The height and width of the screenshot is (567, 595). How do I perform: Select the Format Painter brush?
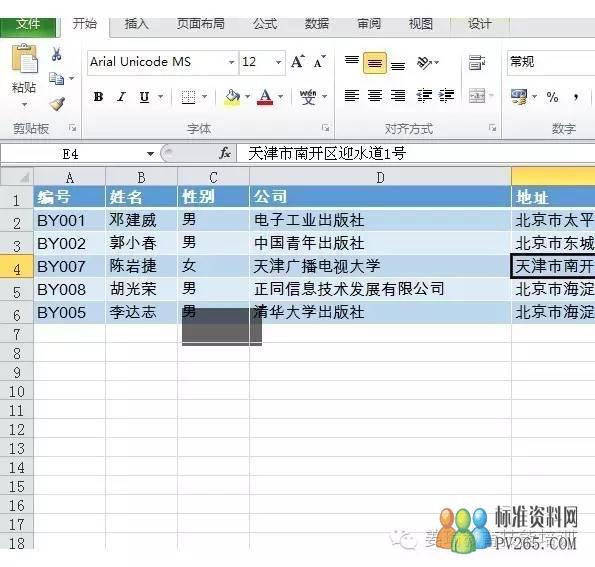tap(57, 103)
